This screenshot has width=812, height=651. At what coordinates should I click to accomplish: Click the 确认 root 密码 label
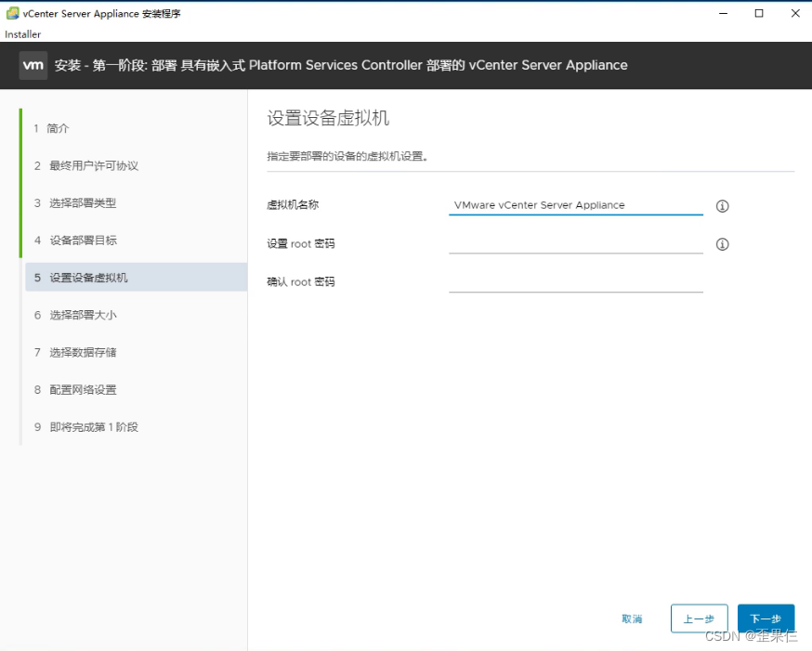click(x=301, y=281)
